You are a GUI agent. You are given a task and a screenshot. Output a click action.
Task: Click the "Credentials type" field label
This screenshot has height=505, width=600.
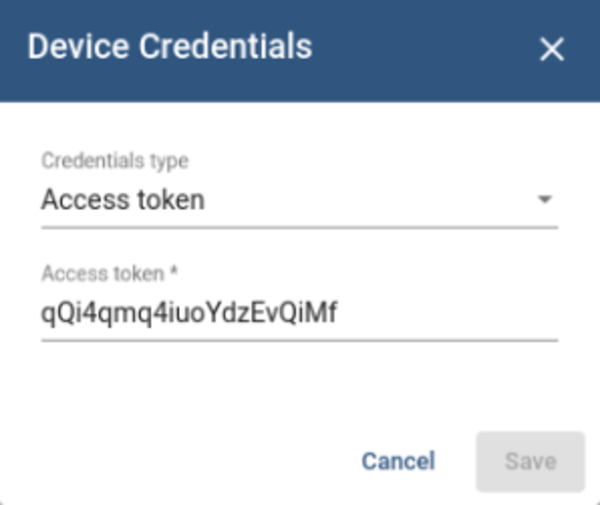[x=114, y=160]
